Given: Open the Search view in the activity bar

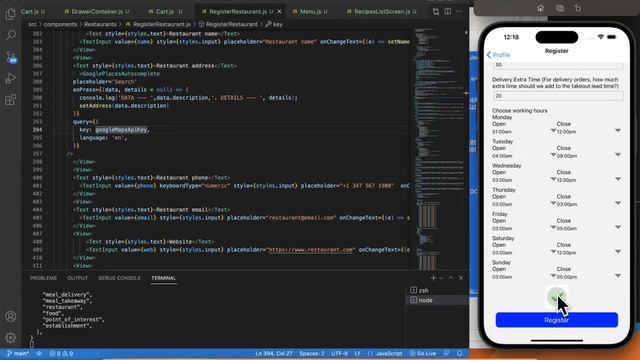Looking at the screenshot, I should (11, 36).
